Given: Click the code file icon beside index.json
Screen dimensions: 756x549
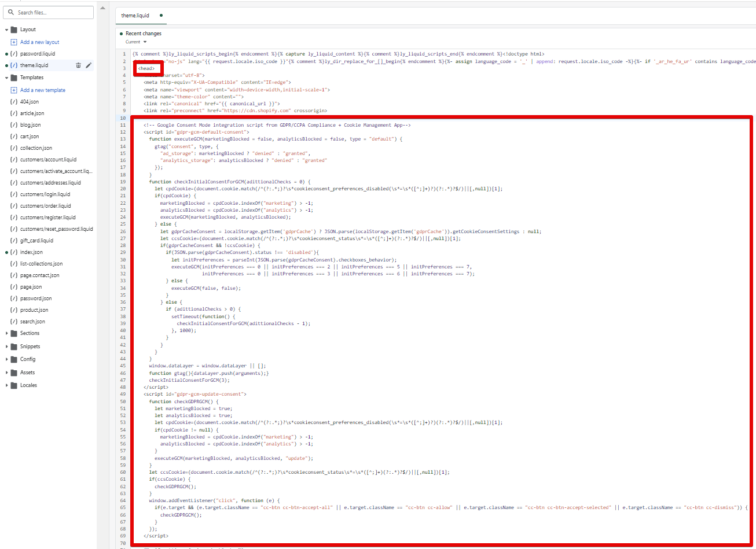Looking at the screenshot, I should point(14,252).
